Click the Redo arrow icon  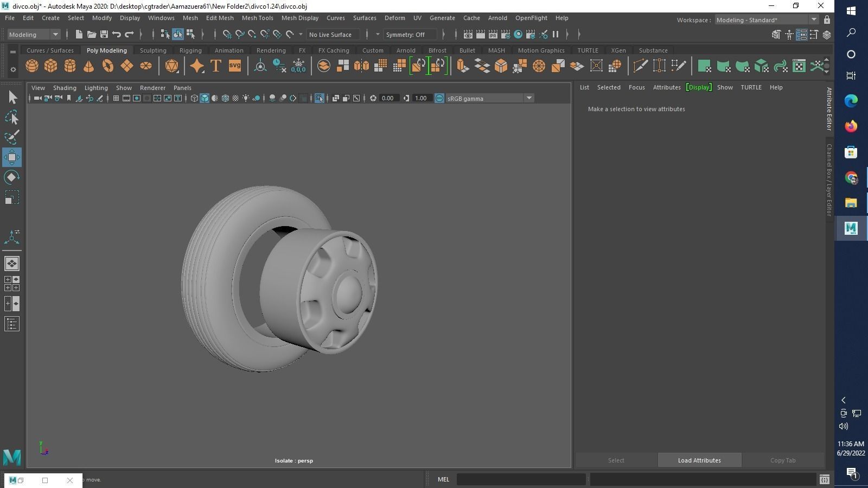[x=129, y=35]
